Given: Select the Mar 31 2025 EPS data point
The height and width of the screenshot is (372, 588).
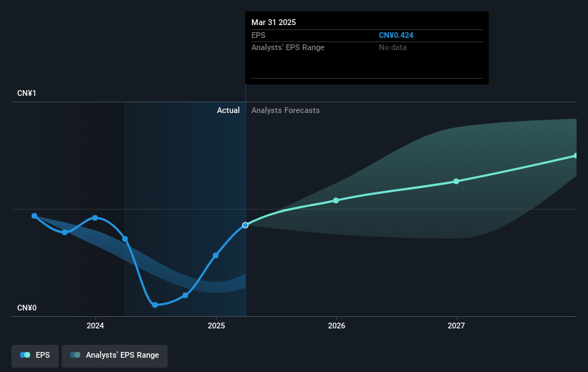Looking at the screenshot, I should pyautogui.click(x=245, y=225).
